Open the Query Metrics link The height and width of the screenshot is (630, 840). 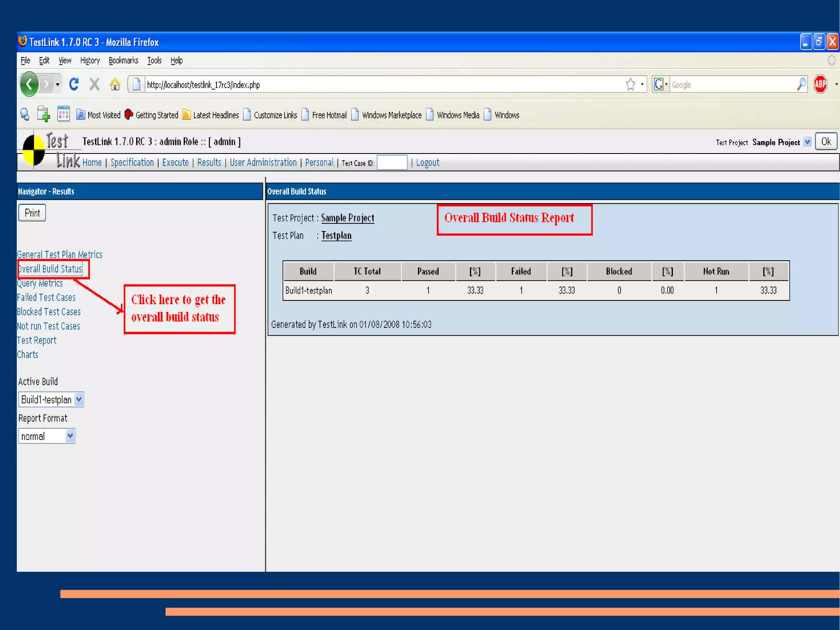40,283
